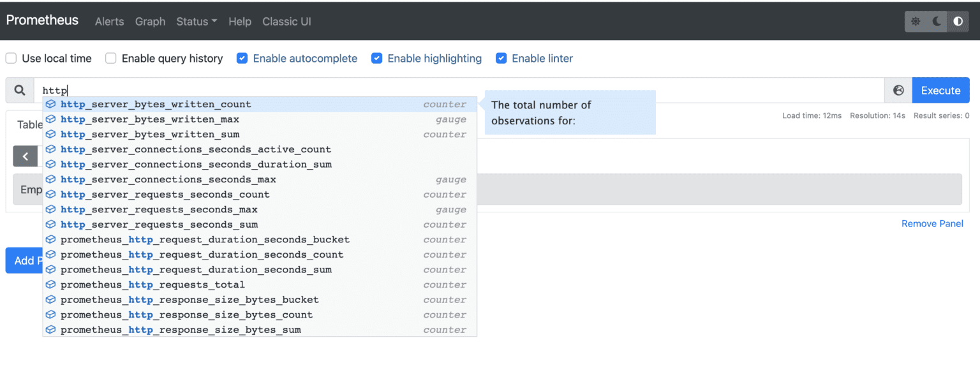Viewport: 980px width, 382px height.
Task: Open the Status dropdown menu
Action: (196, 21)
